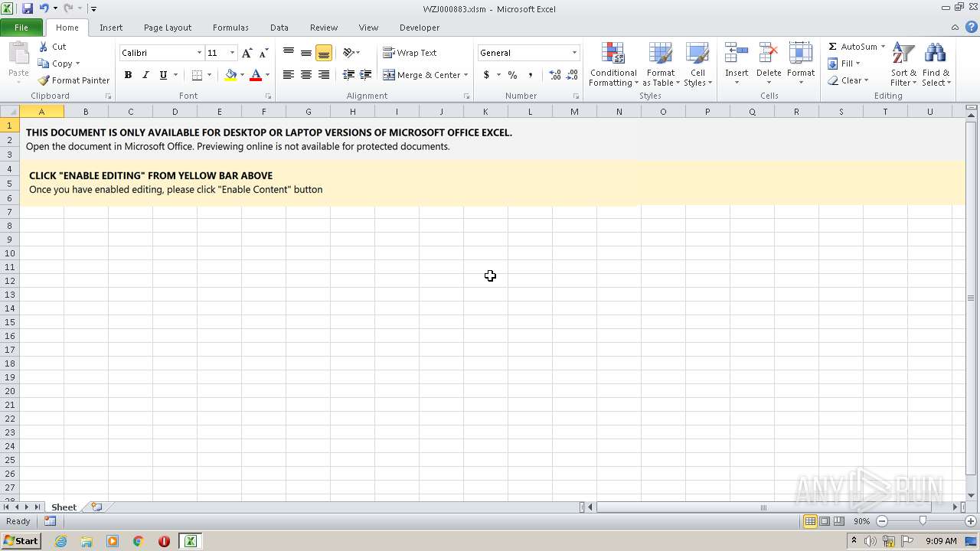Expand borders dropdown arrow

click(209, 75)
